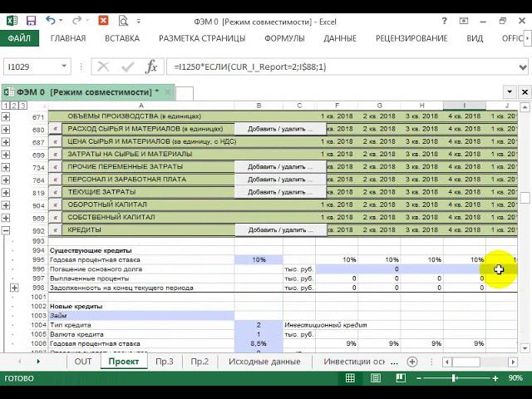Switch to the ГЛАВНАЯ ribbon tab
The height and width of the screenshot is (399, 532).
pos(68,38)
